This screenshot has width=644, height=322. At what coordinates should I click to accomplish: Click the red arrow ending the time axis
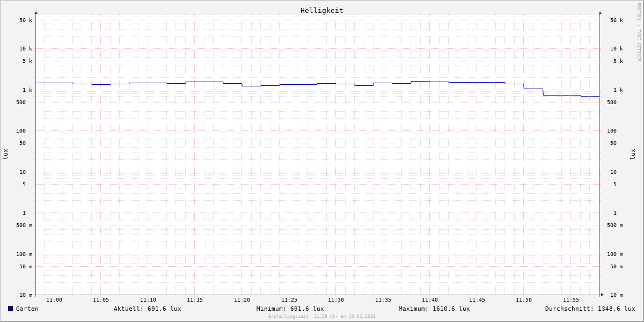(x=602, y=295)
